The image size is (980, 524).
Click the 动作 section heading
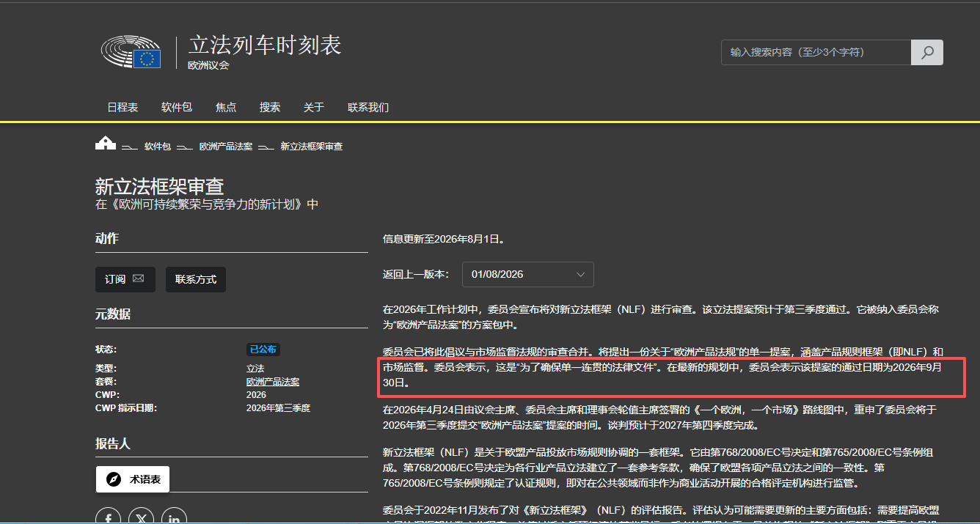(106, 238)
